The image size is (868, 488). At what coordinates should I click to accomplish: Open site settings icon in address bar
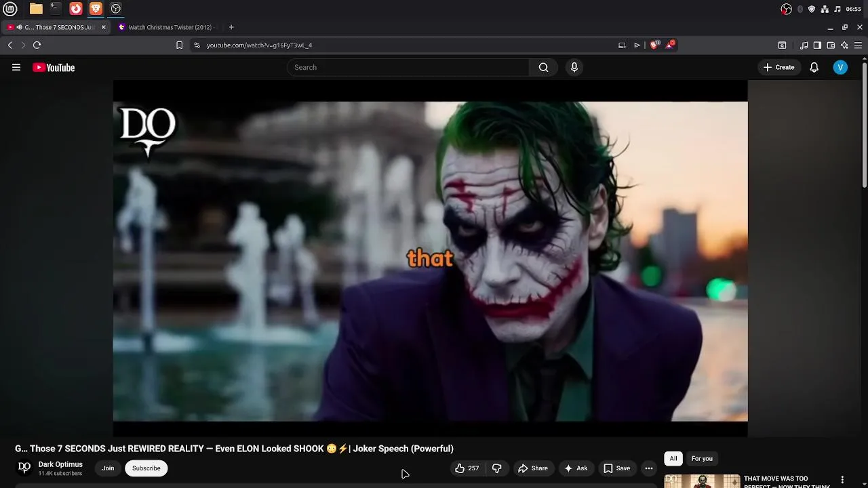tap(197, 45)
